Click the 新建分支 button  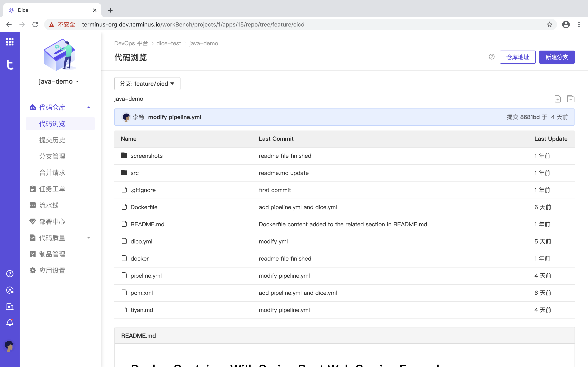[557, 57]
